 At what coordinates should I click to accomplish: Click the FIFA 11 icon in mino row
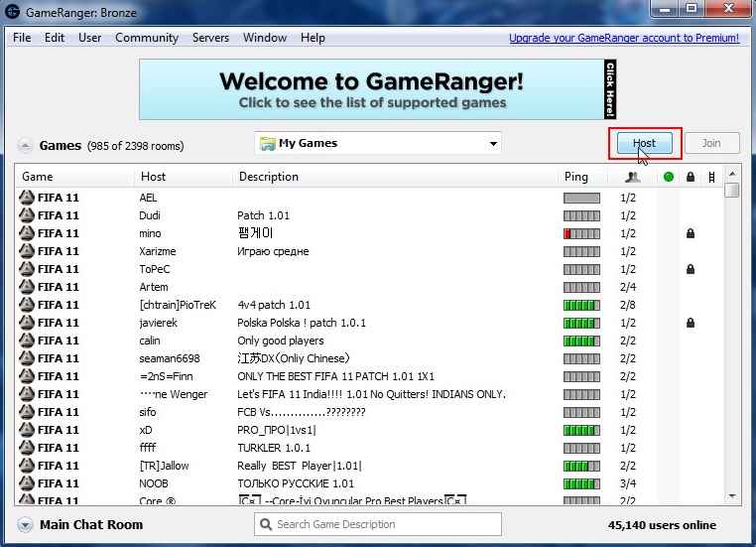[x=27, y=233]
